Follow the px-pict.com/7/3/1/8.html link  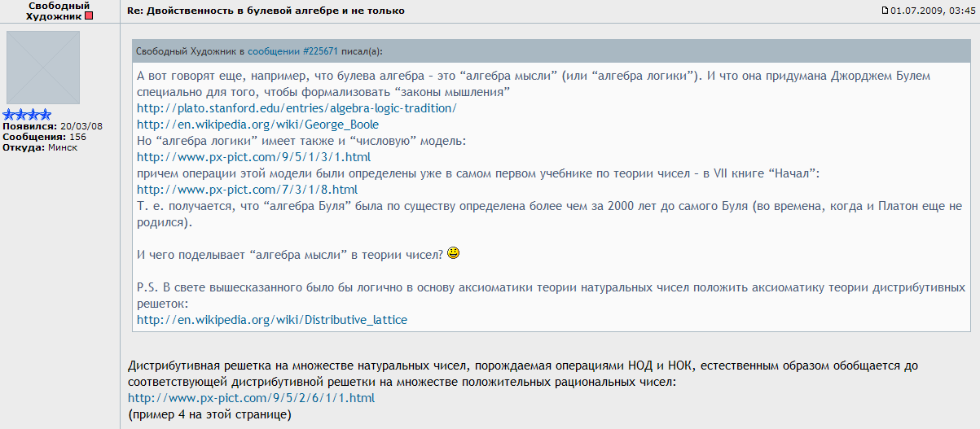pos(247,190)
